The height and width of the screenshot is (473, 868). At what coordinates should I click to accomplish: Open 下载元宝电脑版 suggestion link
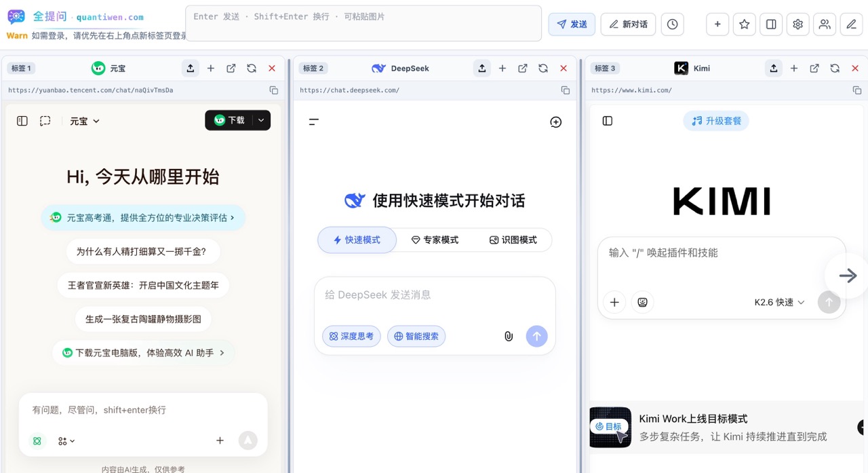coord(144,353)
